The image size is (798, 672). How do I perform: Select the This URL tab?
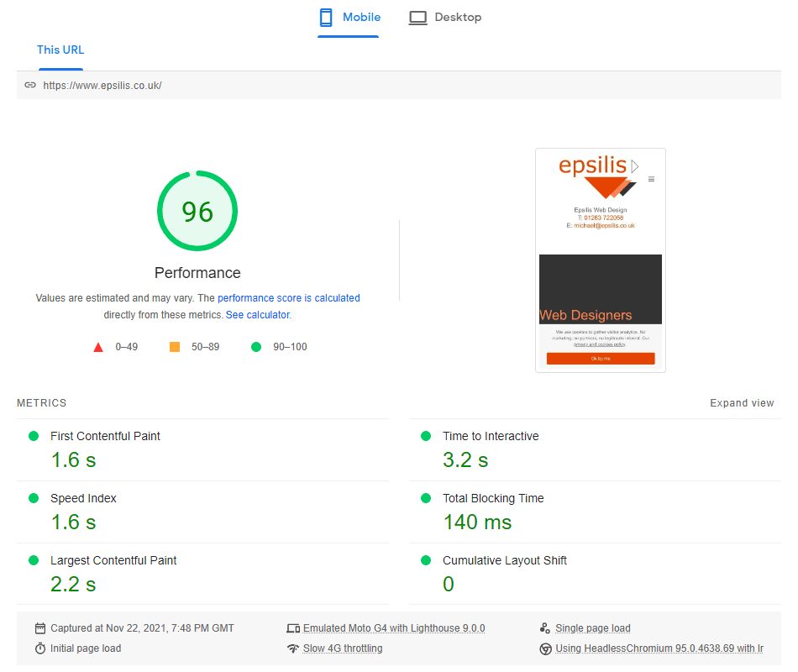click(60, 50)
